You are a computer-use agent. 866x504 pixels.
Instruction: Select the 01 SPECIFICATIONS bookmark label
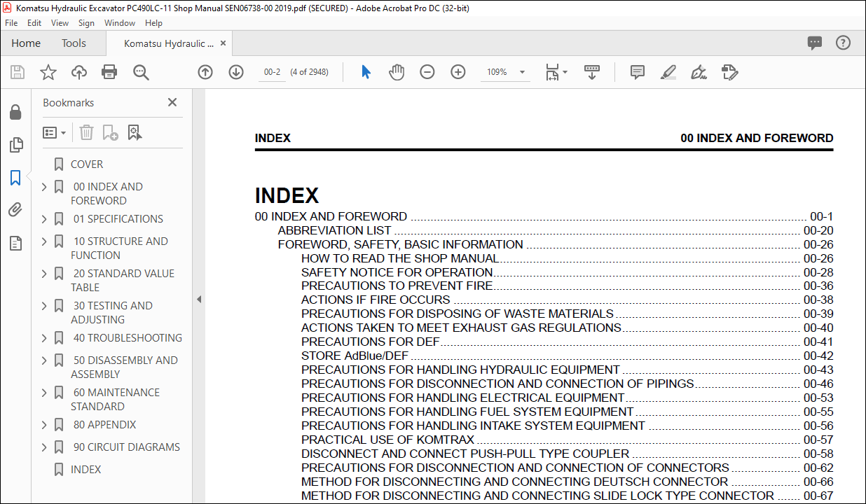pos(118,219)
